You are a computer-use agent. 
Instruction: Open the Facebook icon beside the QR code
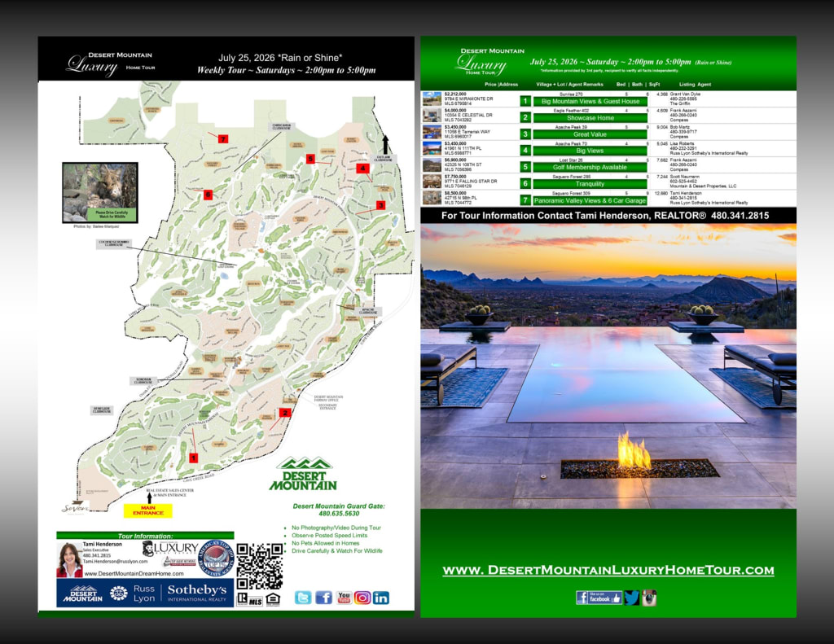pos(323,598)
